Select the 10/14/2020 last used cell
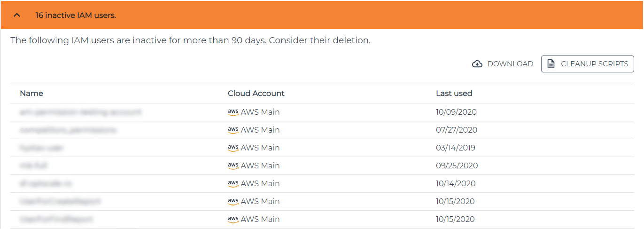Screen dimensions: 644x229 pyautogui.click(x=456, y=183)
